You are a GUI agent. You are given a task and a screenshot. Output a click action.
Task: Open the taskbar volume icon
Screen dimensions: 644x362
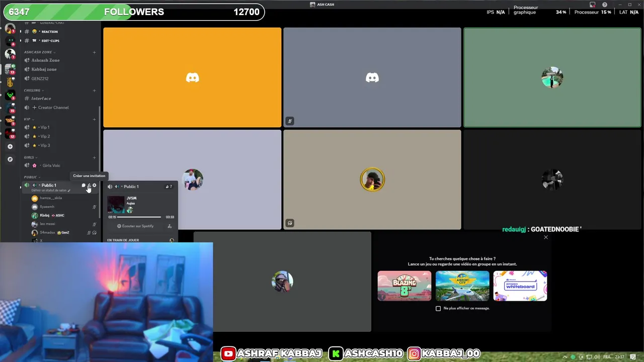(x=597, y=357)
